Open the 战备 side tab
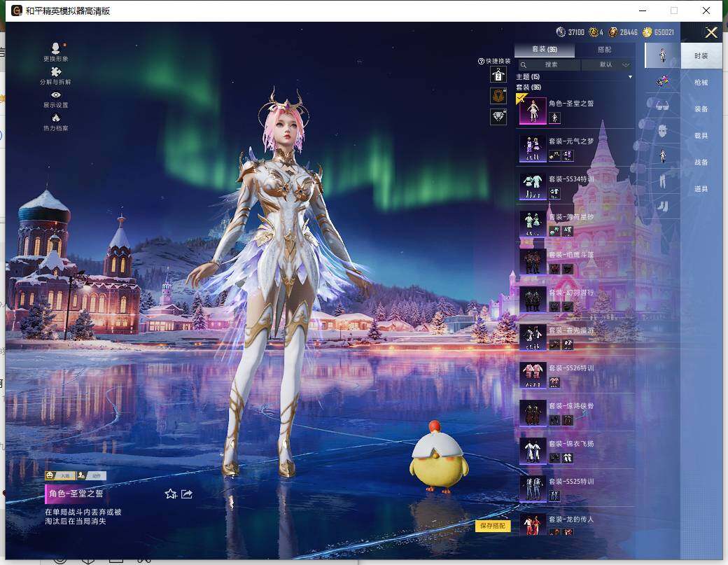This screenshot has height=565, width=728. pyautogui.click(x=701, y=162)
